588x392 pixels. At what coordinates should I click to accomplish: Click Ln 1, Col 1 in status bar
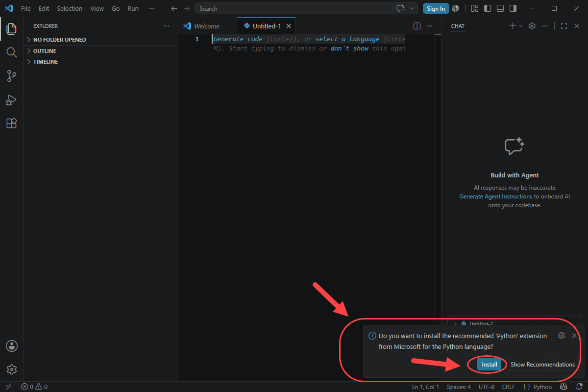click(x=426, y=387)
